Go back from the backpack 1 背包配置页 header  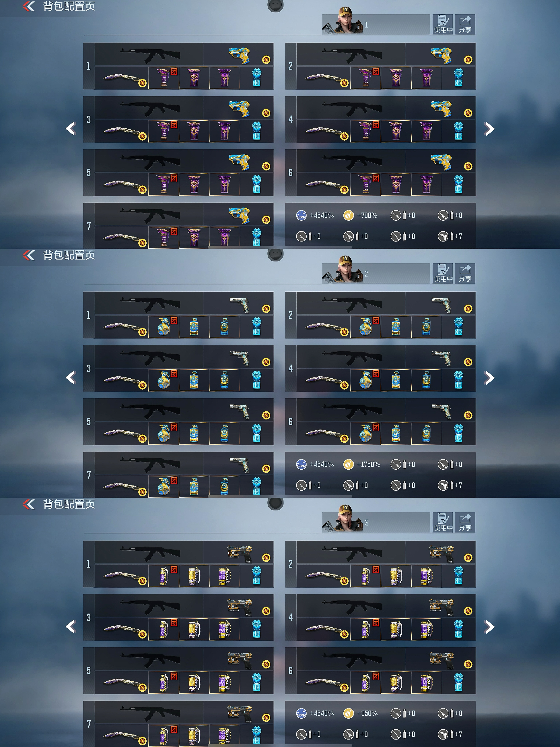tap(29, 6)
